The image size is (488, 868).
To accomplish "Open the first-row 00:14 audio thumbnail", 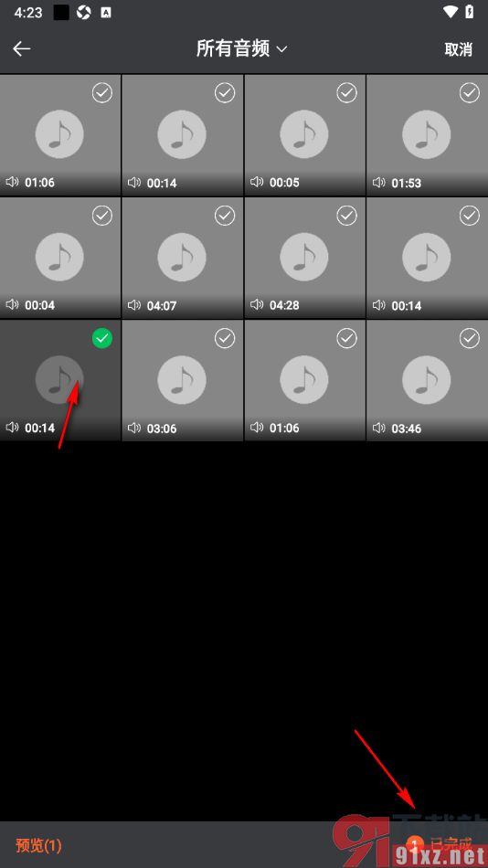I will pos(182,135).
